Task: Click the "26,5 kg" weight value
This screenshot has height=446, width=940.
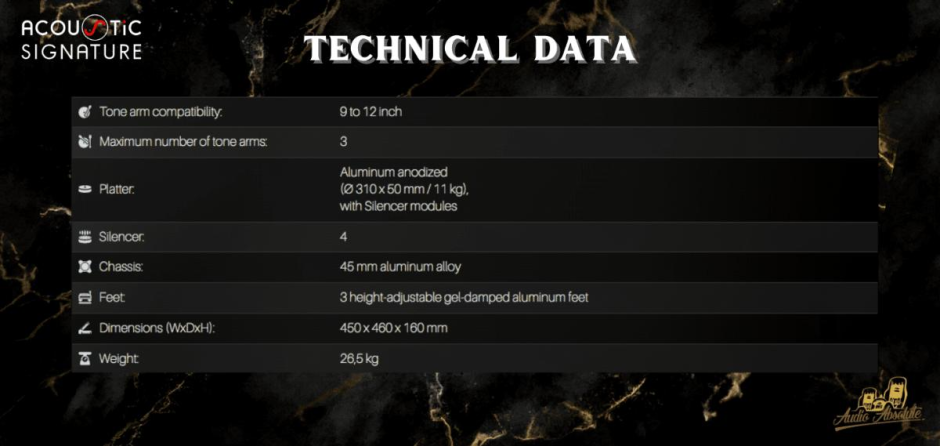Action: coord(359,358)
